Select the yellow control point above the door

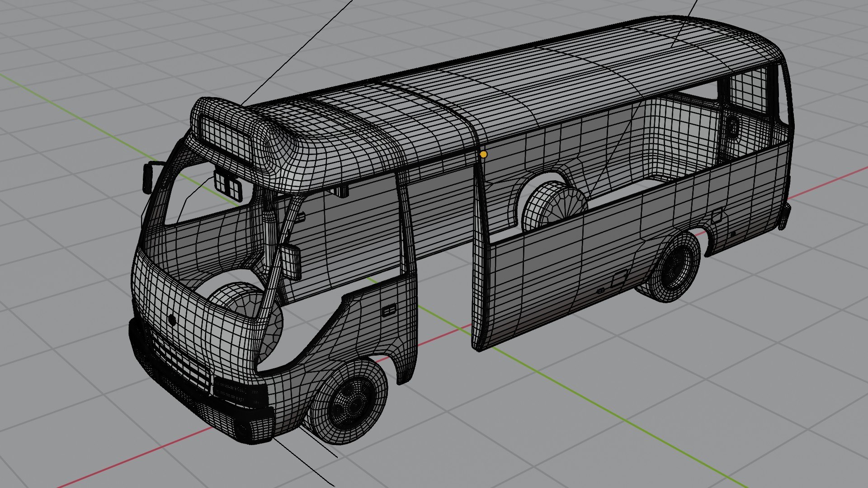[483, 155]
